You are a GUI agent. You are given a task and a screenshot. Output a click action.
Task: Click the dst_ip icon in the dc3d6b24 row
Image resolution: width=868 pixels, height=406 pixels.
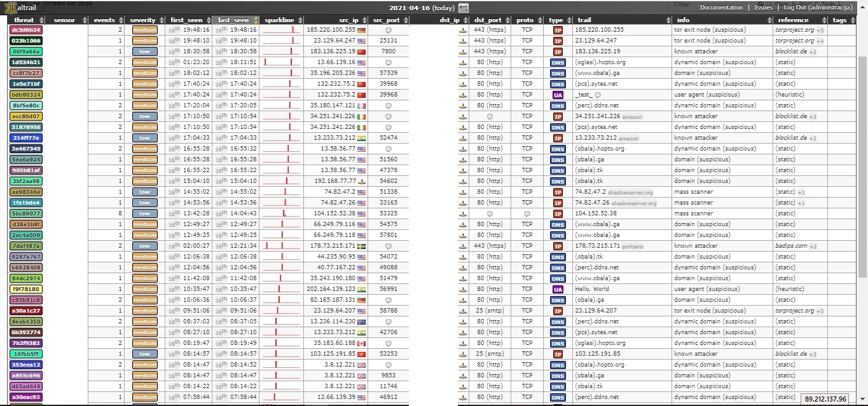[x=462, y=30]
